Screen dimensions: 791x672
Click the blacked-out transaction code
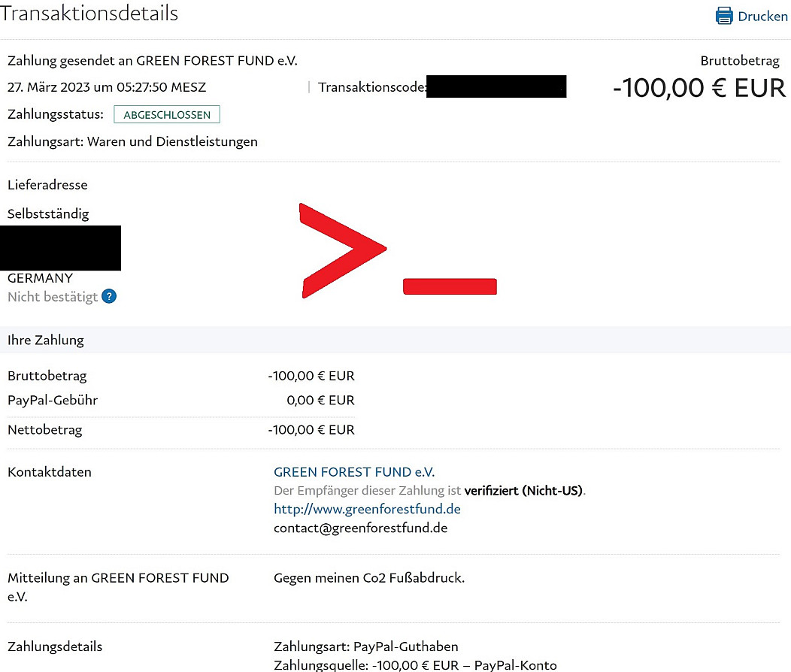pyautogui.click(x=496, y=86)
